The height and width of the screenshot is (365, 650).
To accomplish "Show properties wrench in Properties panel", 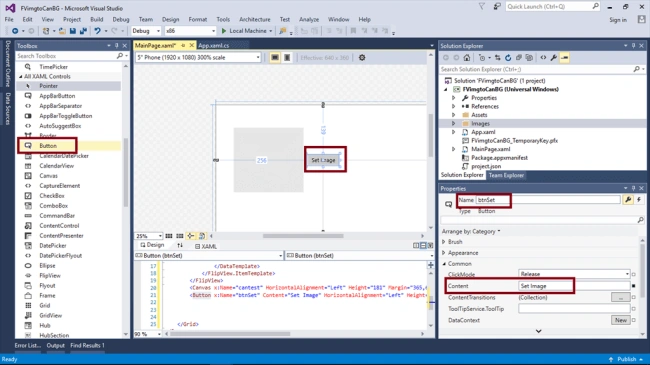I will [628, 200].
